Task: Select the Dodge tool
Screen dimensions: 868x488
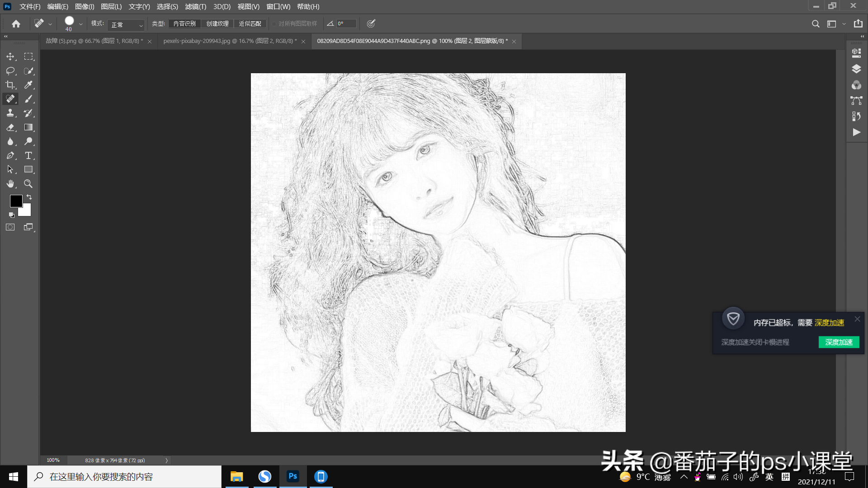Action: point(28,141)
